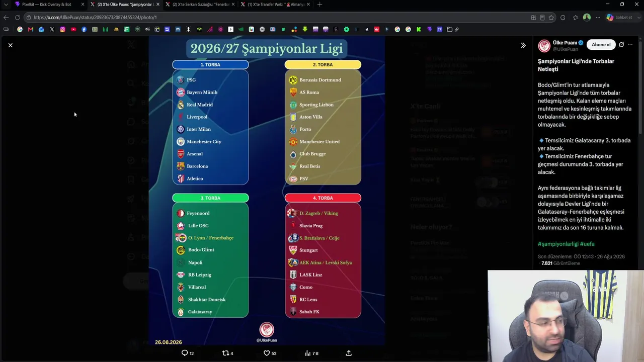Click the 3. TORBA header
The height and width of the screenshot is (362, 644).
point(210,198)
